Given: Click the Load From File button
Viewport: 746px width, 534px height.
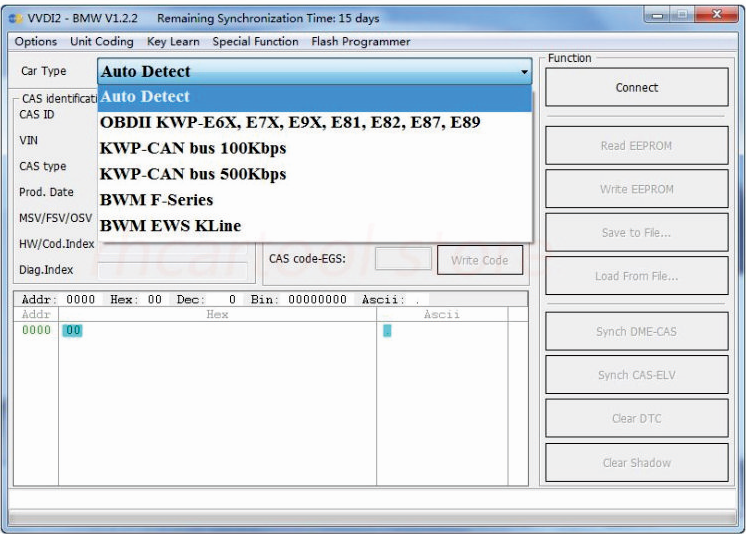Looking at the screenshot, I should [637, 276].
